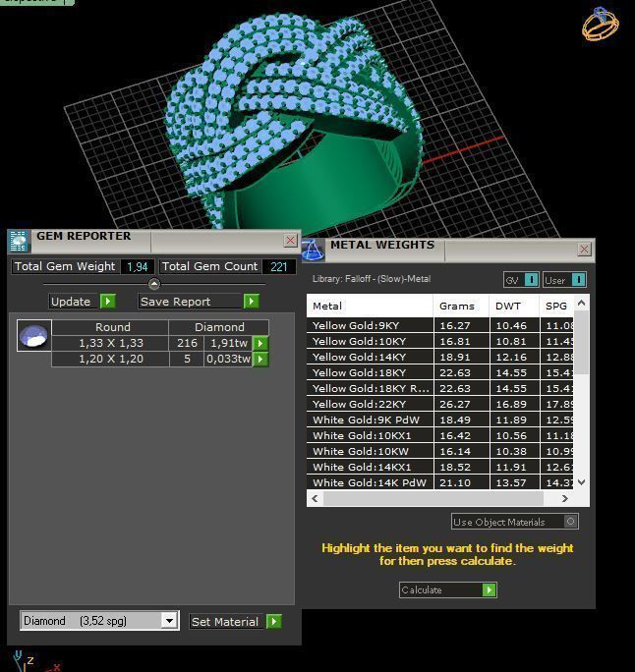Select the Yellow Gold:22KY row
This screenshot has width=635, height=672.
tap(440, 404)
